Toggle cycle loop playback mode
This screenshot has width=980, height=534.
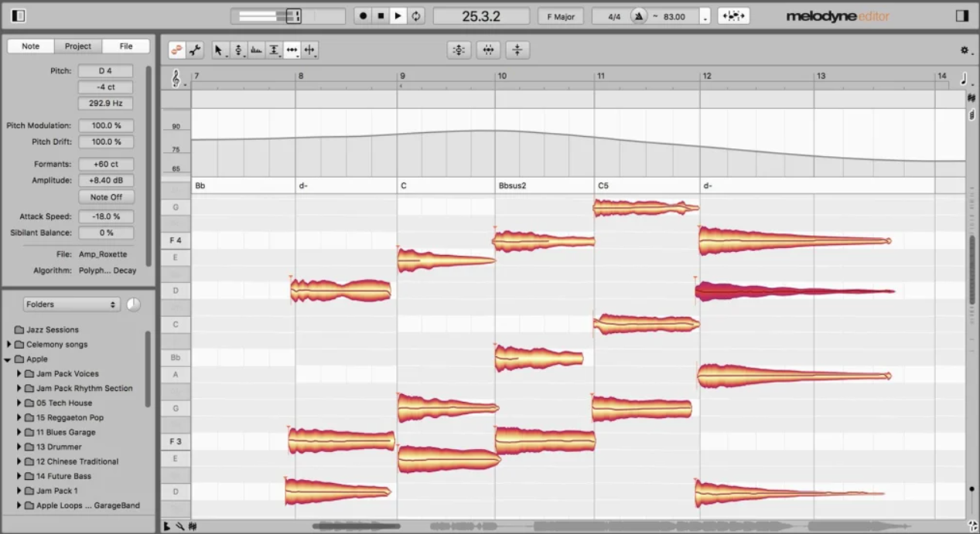click(416, 16)
